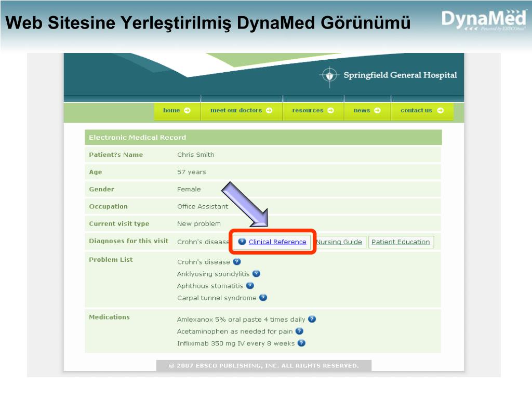Screen dimensions: 532x399
Task: Click help icon next to Aphthous stomatitis
Action: (x=250, y=286)
